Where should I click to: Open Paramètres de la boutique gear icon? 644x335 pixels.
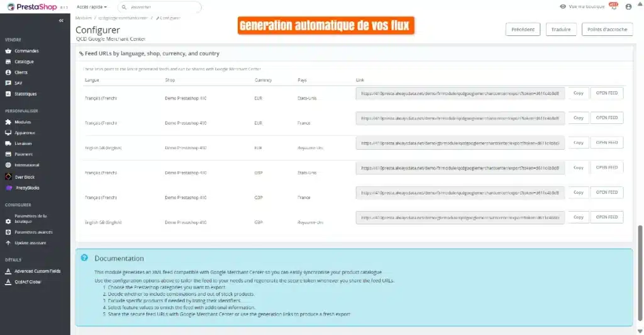(x=8, y=221)
